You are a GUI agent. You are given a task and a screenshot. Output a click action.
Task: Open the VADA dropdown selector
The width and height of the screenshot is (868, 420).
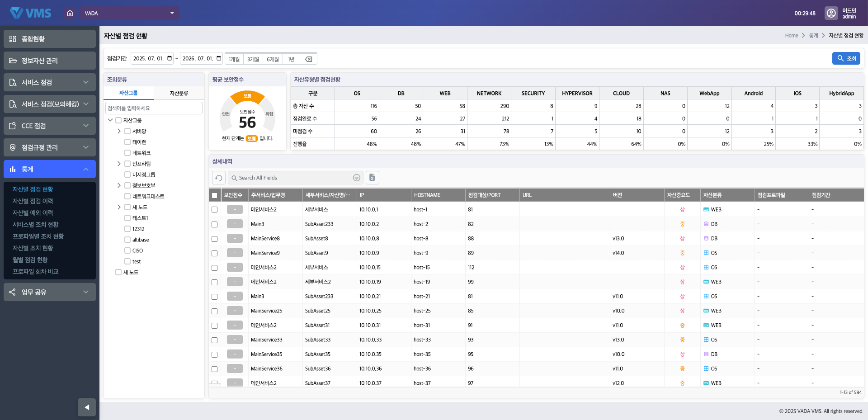[130, 13]
